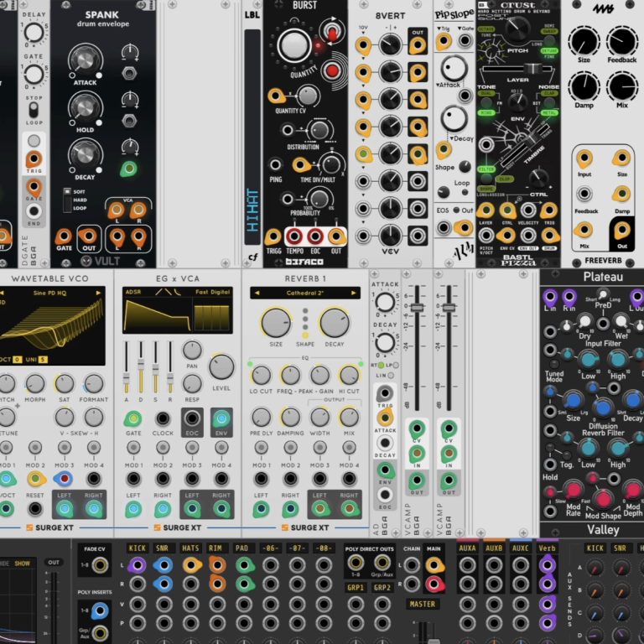Click the DRUM output jack on Crust

pos(549,236)
